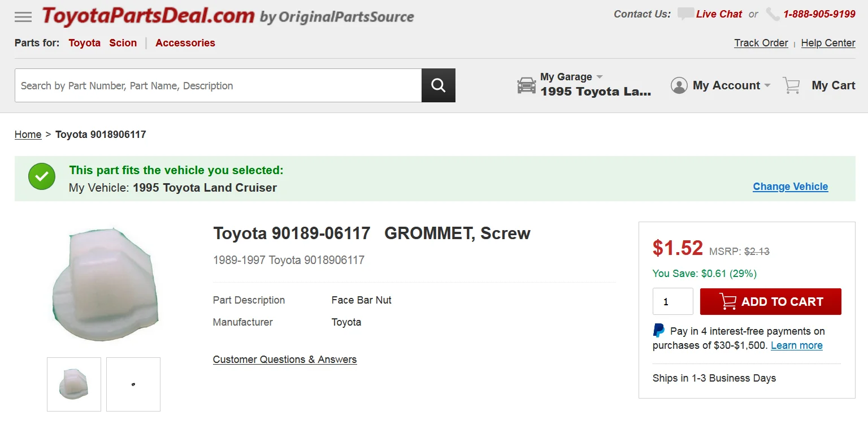Expand the My Garage dropdown arrow
868x437 pixels.
point(600,77)
